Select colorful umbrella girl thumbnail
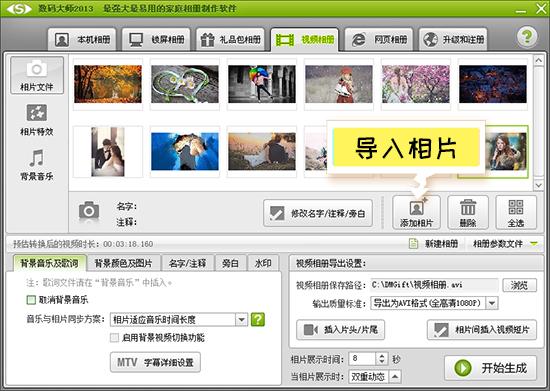Screen dimensions: 550x391 [262, 84]
